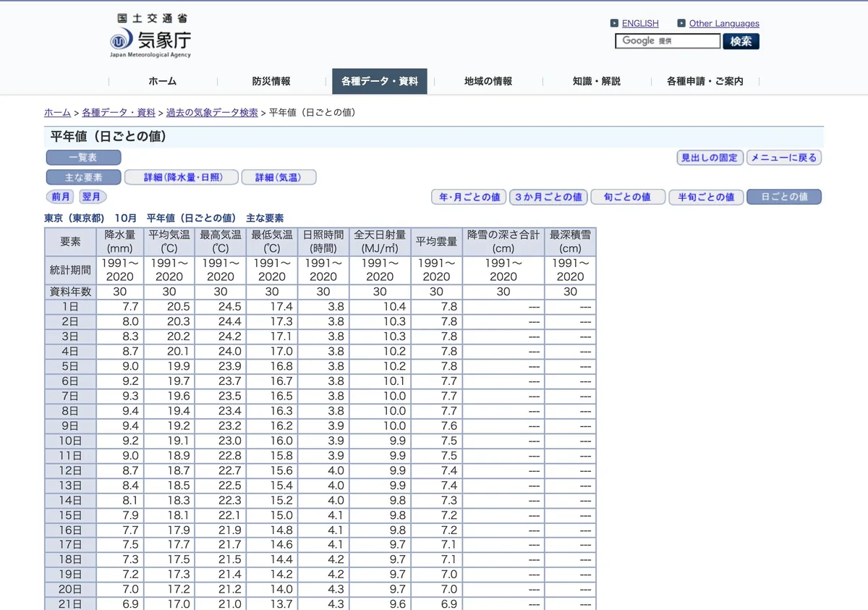Select sunshine hours 4.3 on 20日

pyautogui.click(x=323, y=590)
